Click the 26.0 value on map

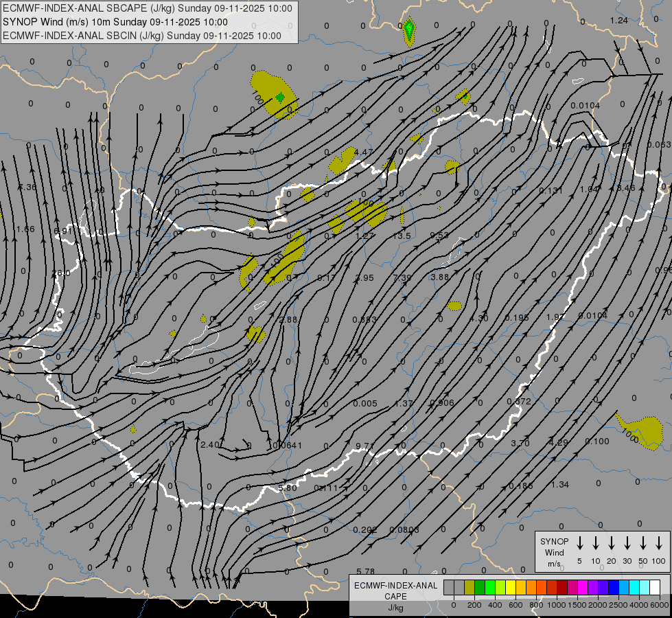(61, 273)
